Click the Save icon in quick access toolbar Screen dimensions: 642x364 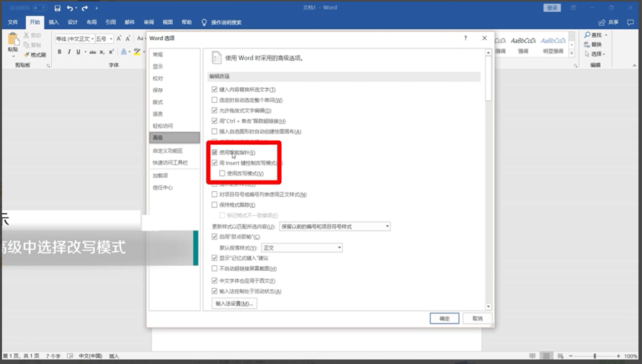tap(58, 8)
